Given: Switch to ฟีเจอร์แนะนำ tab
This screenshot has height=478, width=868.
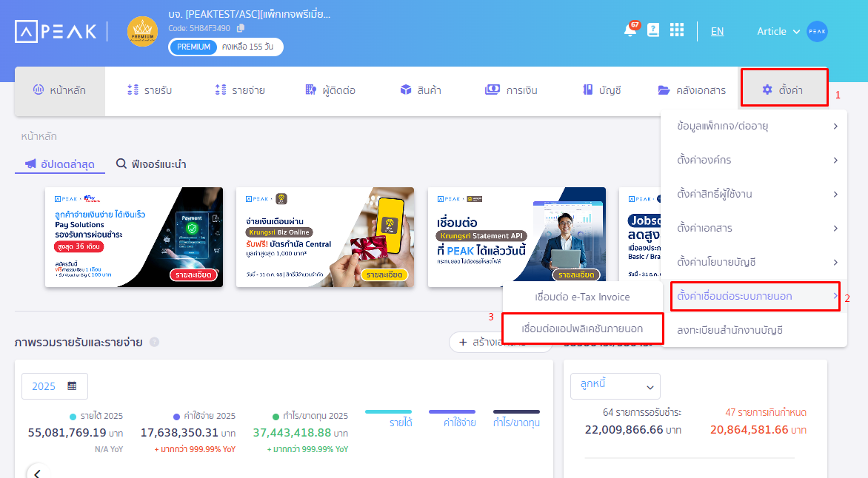Looking at the screenshot, I should coord(151,164).
